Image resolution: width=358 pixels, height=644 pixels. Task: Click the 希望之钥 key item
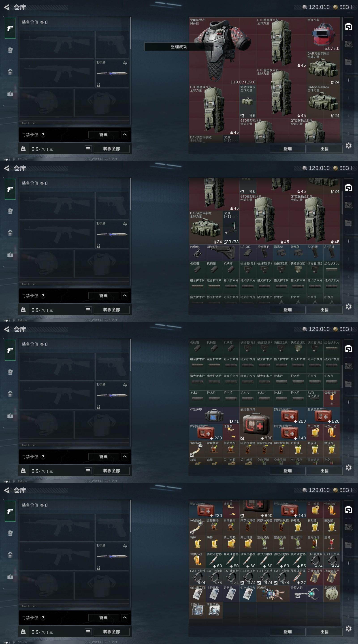coord(307,593)
